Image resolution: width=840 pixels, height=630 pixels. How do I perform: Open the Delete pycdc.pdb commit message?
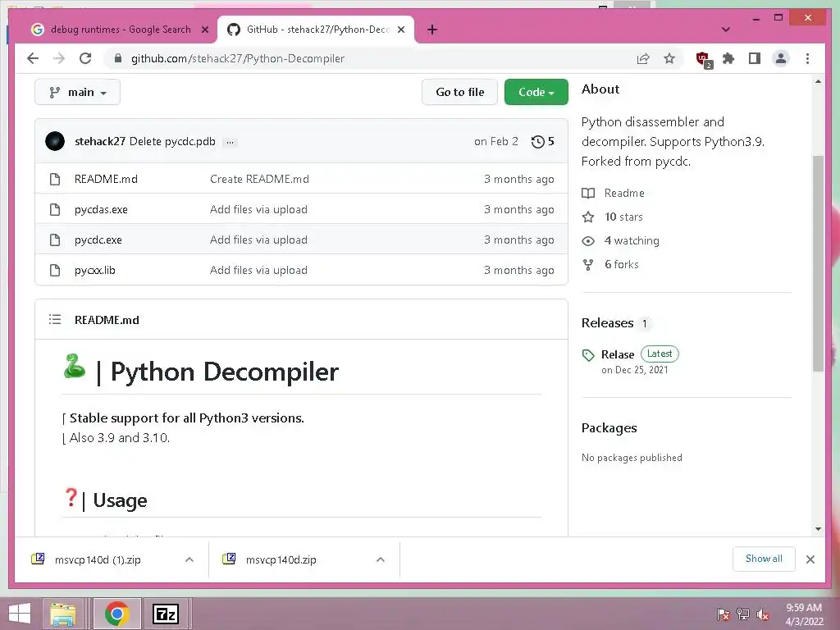tap(172, 141)
